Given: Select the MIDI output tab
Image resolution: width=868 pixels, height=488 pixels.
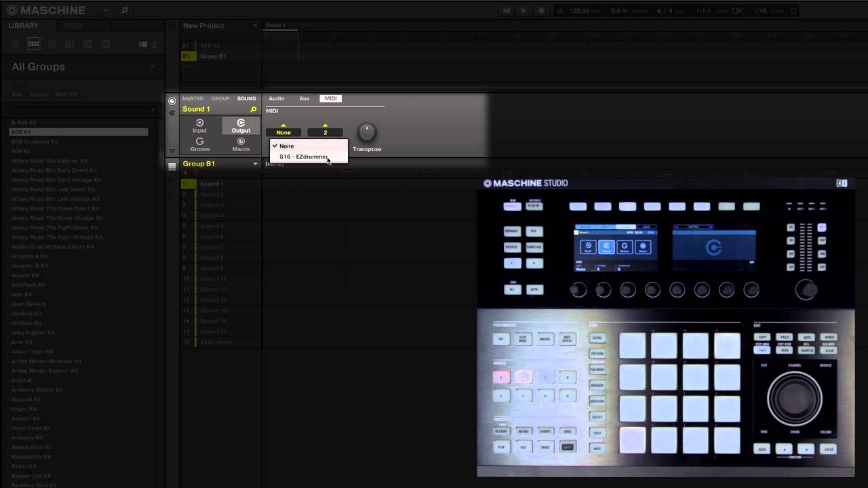Looking at the screenshot, I should 331,98.
